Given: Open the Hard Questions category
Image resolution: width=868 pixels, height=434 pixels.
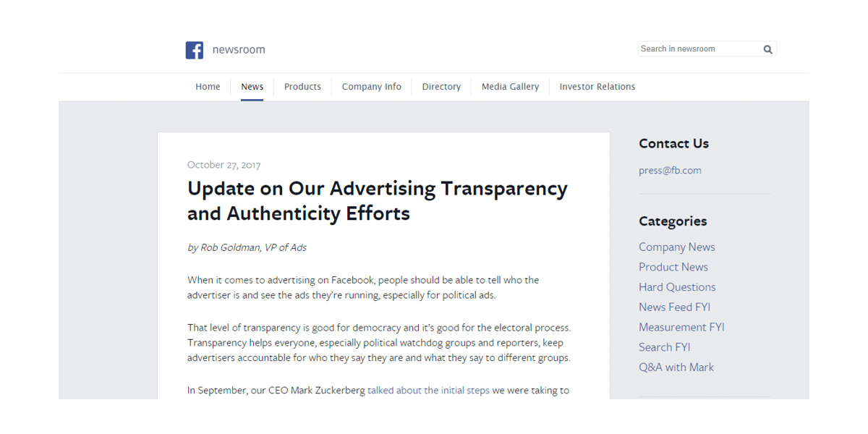Looking at the screenshot, I should [677, 287].
